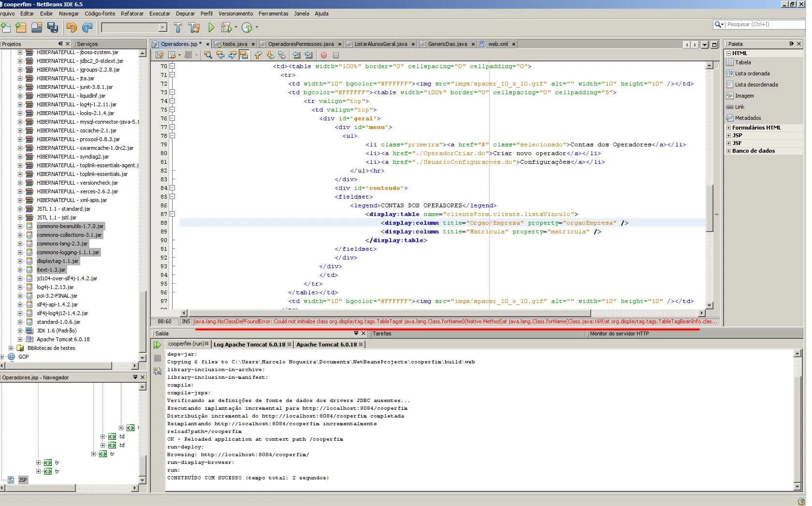812x506 pixels.
Task: Click the Pesquisar search field
Action: click(x=764, y=24)
